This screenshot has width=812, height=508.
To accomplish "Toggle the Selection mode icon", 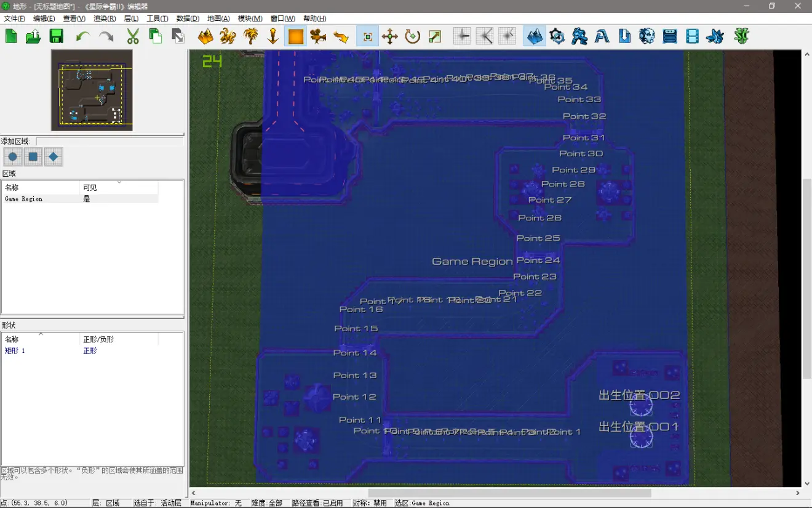I will (x=368, y=36).
